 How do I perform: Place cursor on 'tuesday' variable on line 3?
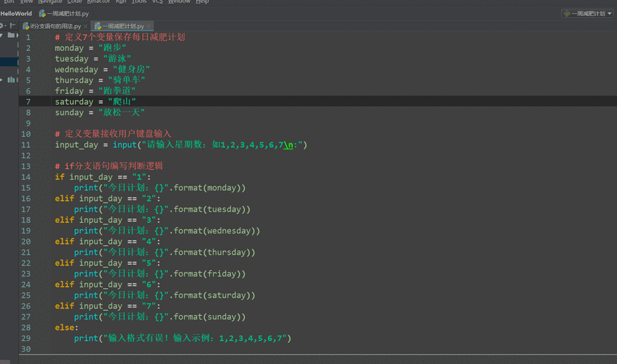tap(71, 58)
